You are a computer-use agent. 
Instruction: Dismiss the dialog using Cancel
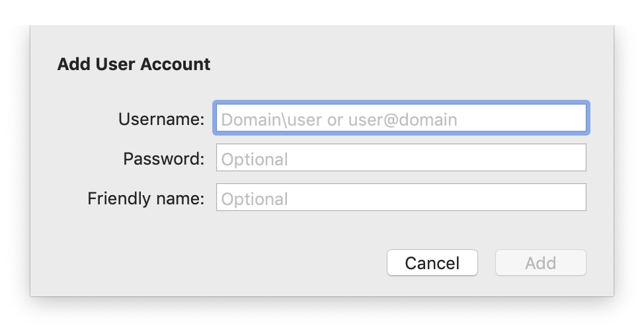click(x=432, y=263)
